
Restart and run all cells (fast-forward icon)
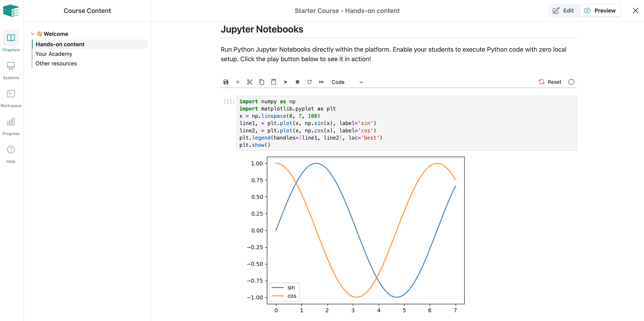coord(321,82)
